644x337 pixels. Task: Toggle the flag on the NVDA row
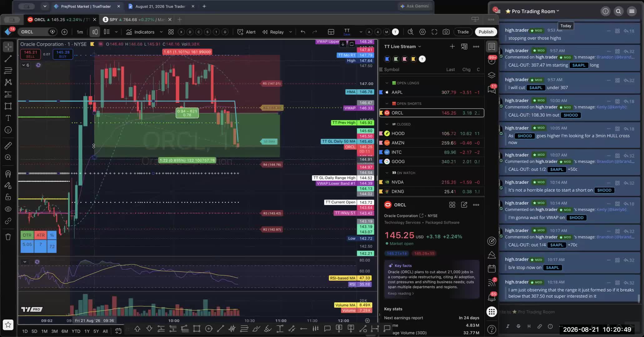tap(381, 182)
